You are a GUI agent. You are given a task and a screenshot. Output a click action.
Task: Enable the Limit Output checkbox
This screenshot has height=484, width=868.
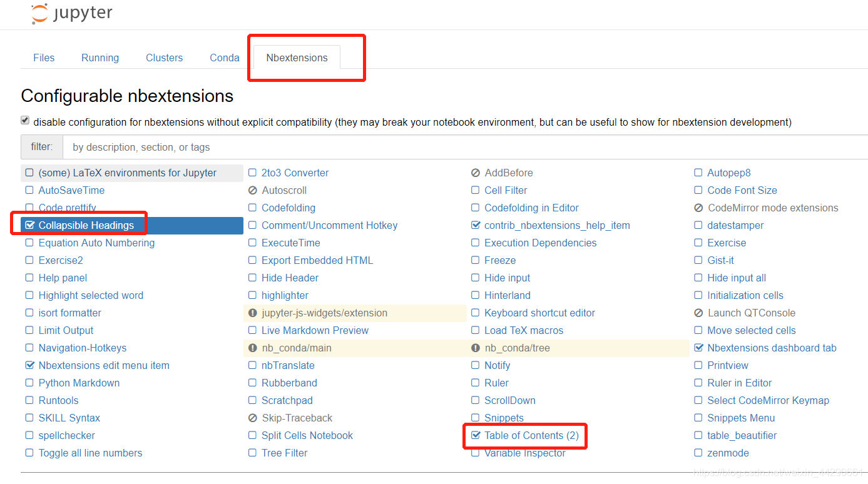click(x=29, y=330)
